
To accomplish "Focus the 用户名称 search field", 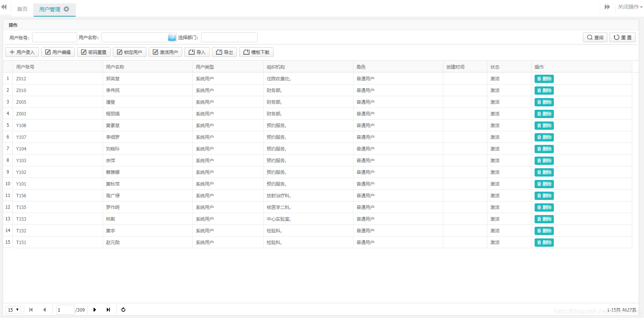I will (x=135, y=37).
